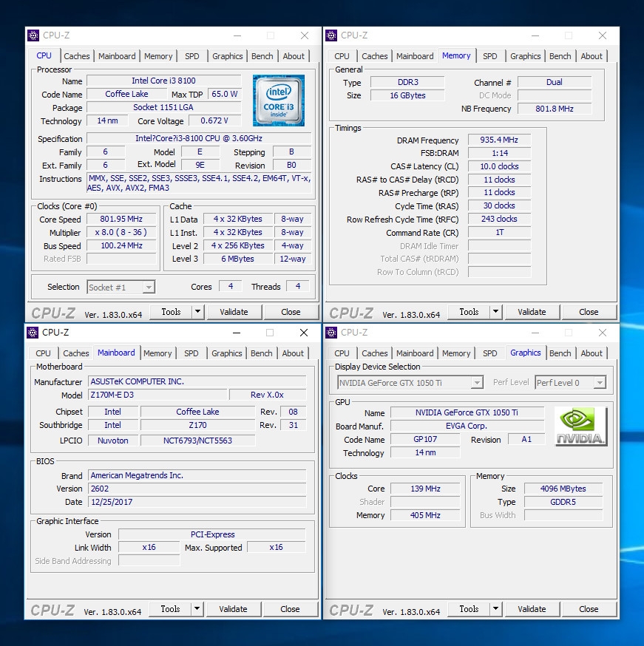Click Validate button in Memory window
Image resolution: width=644 pixels, height=646 pixels.
[532, 312]
